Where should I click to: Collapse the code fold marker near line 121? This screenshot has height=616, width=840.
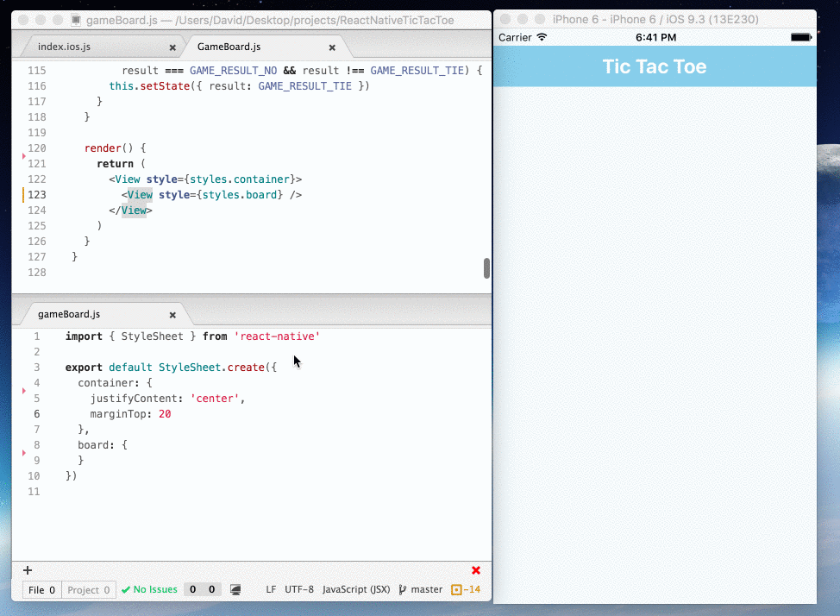23,156
